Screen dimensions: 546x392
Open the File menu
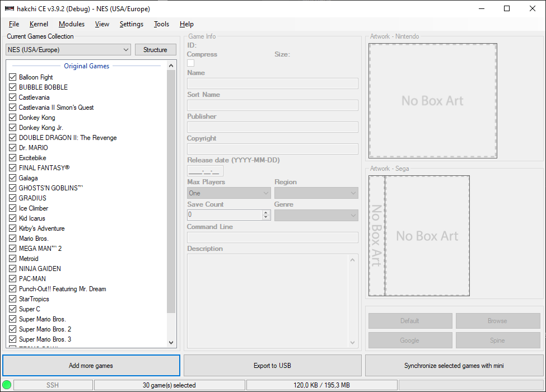14,24
